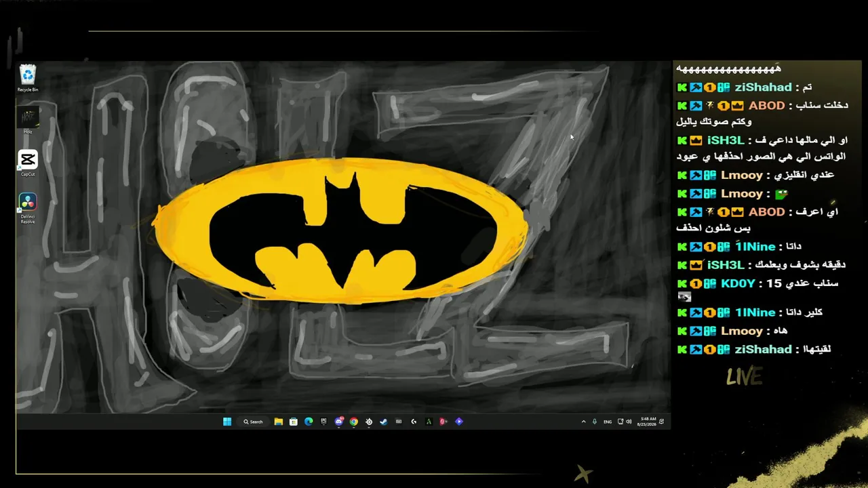The image size is (868, 488).
Task: Launch CapCut from the desktop
Action: (x=28, y=163)
